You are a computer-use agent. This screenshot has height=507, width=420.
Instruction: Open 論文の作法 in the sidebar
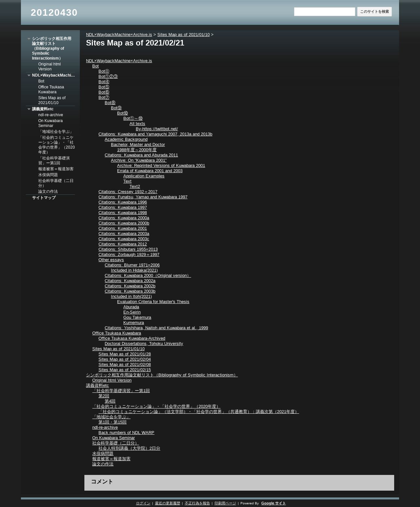click(x=48, y=191)
